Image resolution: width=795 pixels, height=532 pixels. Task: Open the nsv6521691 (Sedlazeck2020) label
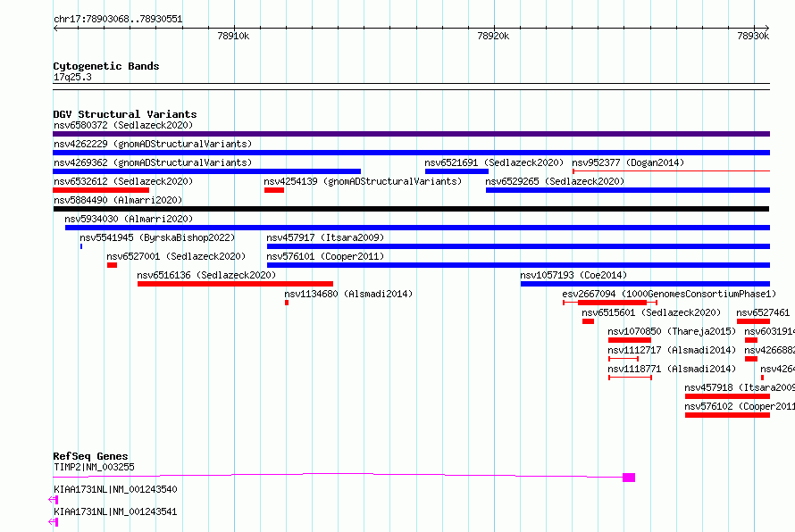pos(494,162)
